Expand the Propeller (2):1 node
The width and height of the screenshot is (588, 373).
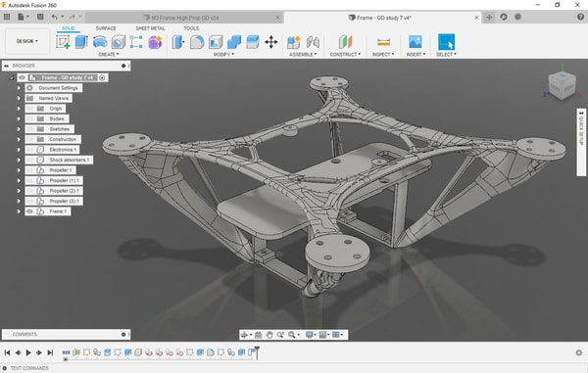pos(19,191)
